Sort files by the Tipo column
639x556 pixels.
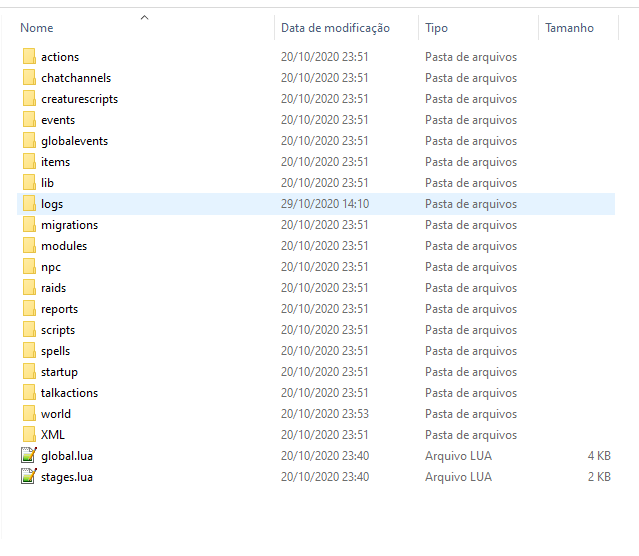click(x=436, y=28)
